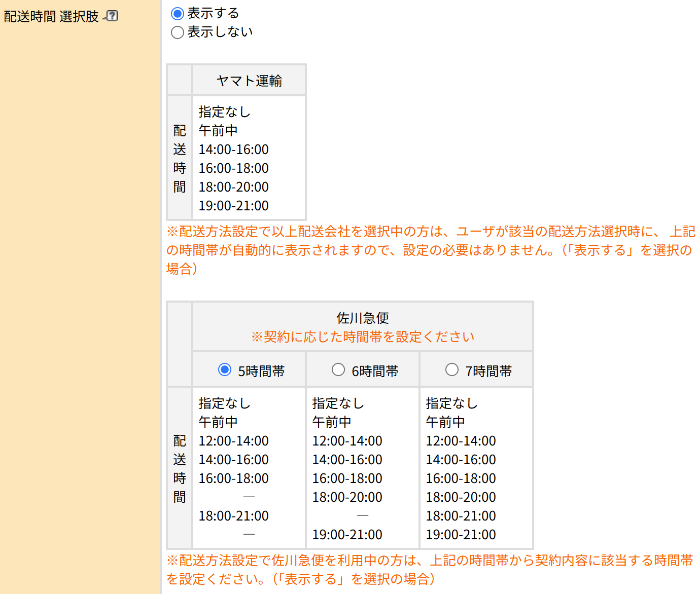
Task: Choose the 6時間帯 option for 佐川急便
Action: (x=338, y=370)
